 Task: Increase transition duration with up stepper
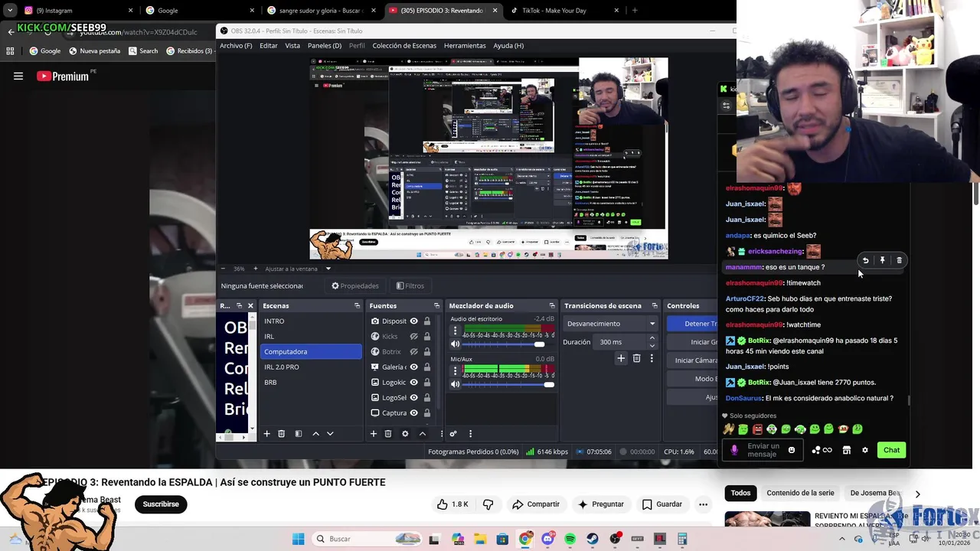(x=652, y=338)
